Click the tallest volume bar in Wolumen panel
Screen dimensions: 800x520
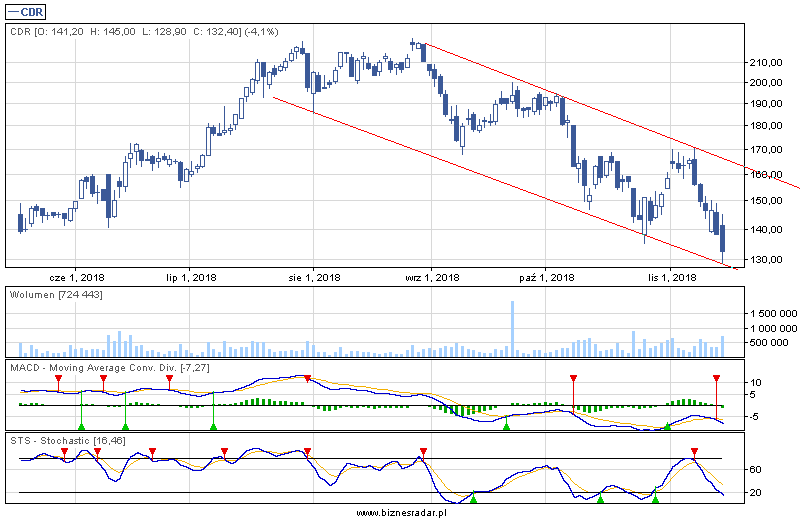click(x=512, y=328)
